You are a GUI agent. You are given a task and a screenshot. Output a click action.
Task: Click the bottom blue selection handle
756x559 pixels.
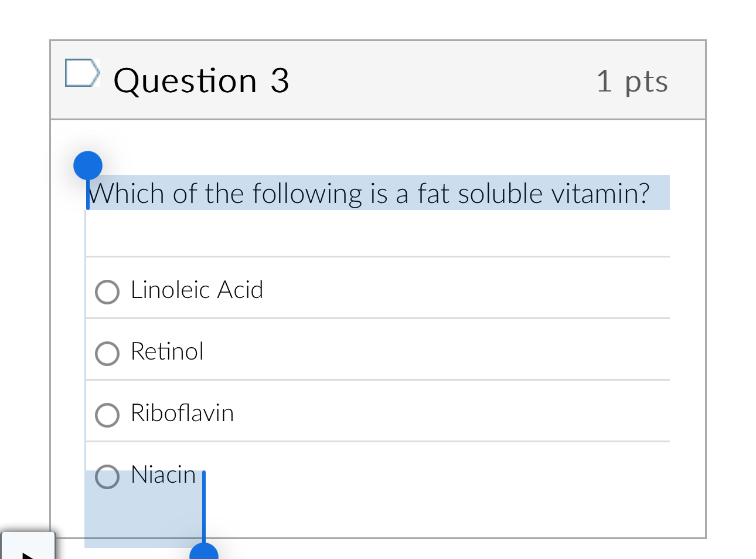[x=204, y=554]
